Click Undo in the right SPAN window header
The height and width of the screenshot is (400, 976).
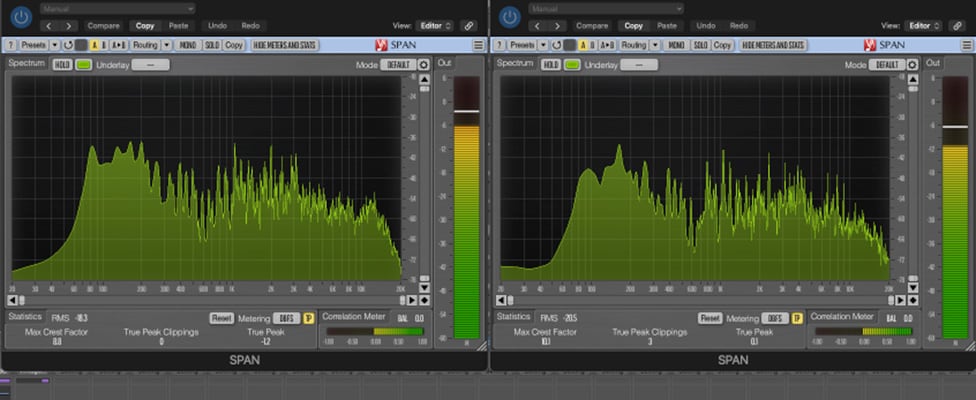706,26
